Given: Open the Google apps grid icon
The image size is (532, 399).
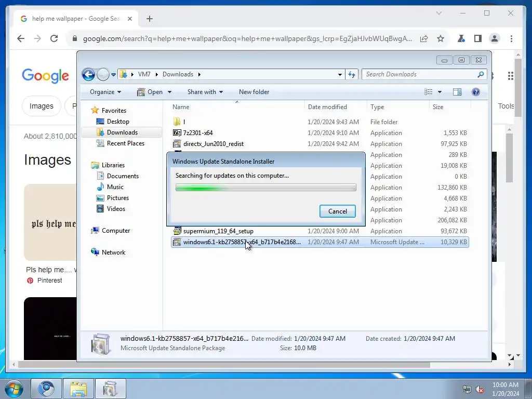Looking at the screenshot, I should [510, 76].
